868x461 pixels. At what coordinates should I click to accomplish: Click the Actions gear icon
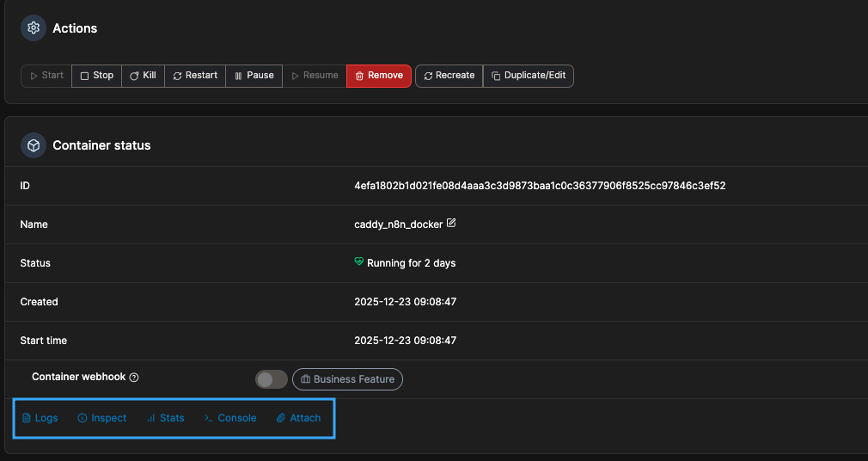34,28
